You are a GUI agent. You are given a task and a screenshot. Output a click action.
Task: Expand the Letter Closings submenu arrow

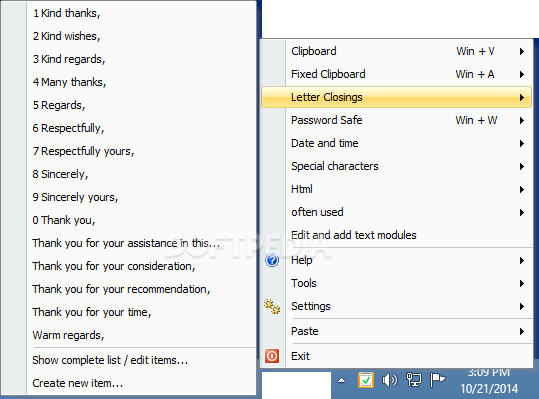pos(522,97)
